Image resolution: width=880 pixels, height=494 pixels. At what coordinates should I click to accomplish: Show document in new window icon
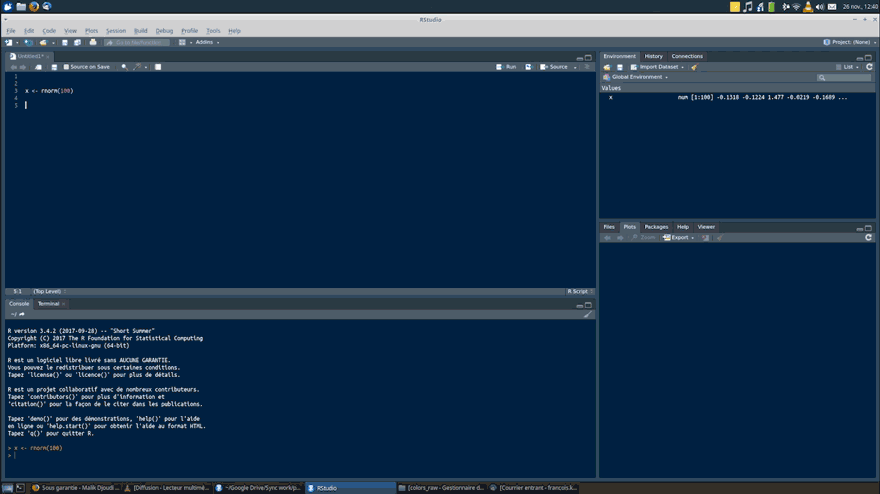[39, 67]
